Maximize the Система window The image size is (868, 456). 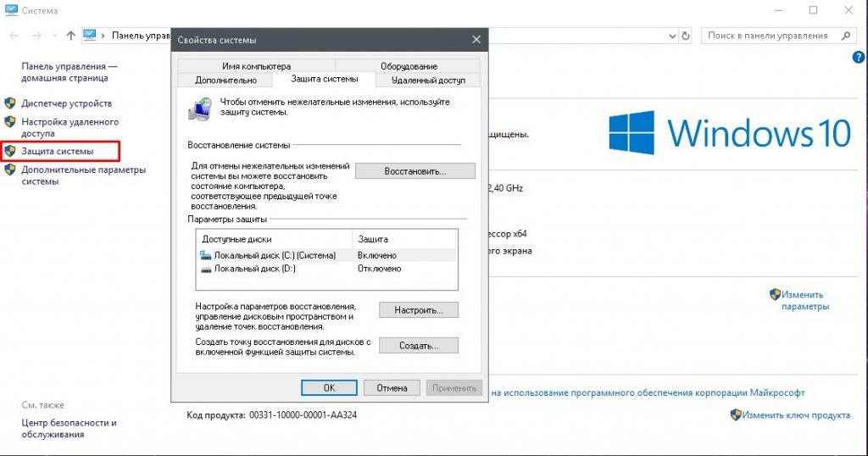point(813,10)
